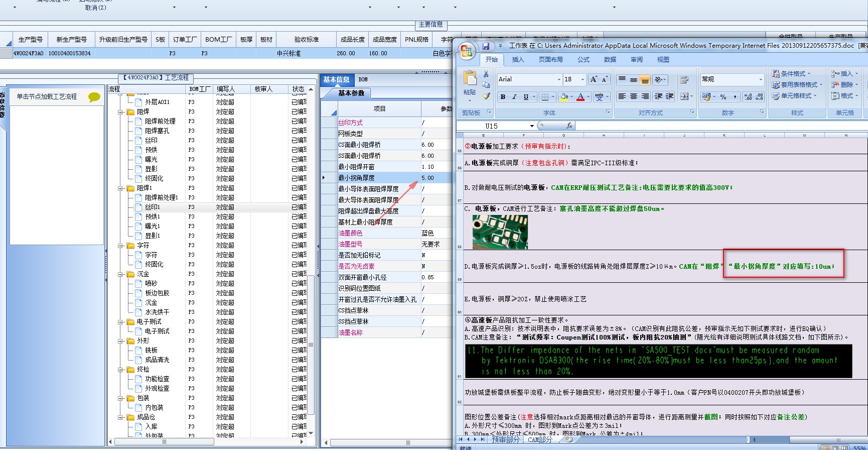Save the workbook with the Quick Access save icon
Viewport: 868px width, 450px height.
485,46
